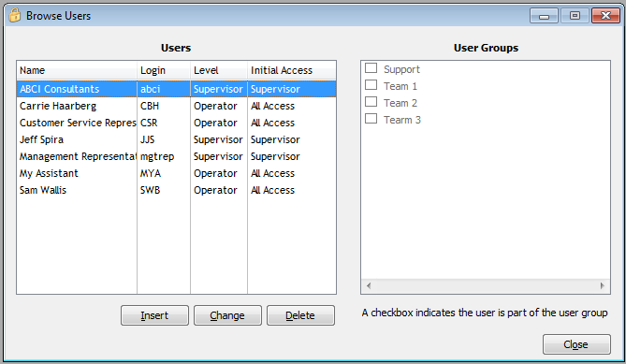This screenshot has height=364, width=626.
Task: Select the Jeff Spira user row
Action: click(176, 139)
